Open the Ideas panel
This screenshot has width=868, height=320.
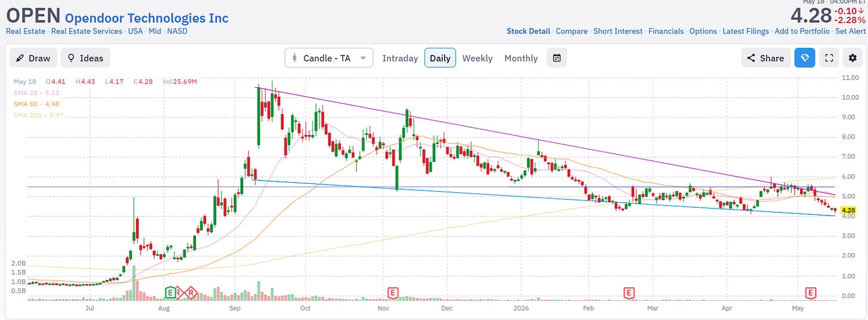pos(85,58)
